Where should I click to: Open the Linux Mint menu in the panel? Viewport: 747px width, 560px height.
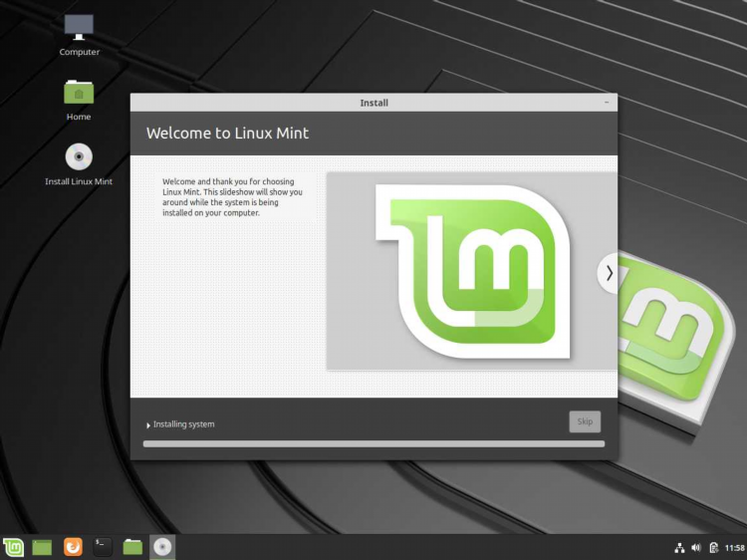[x=13, y=547]
